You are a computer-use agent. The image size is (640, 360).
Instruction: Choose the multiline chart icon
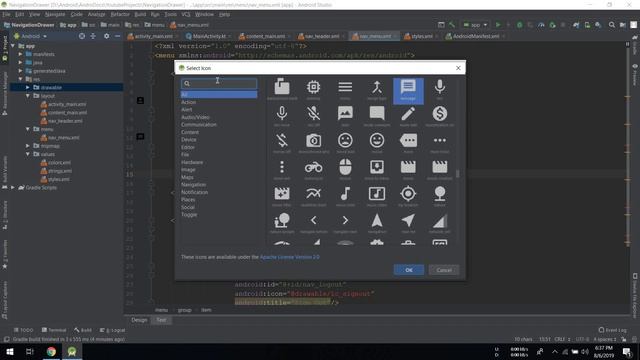pos(313,194)
